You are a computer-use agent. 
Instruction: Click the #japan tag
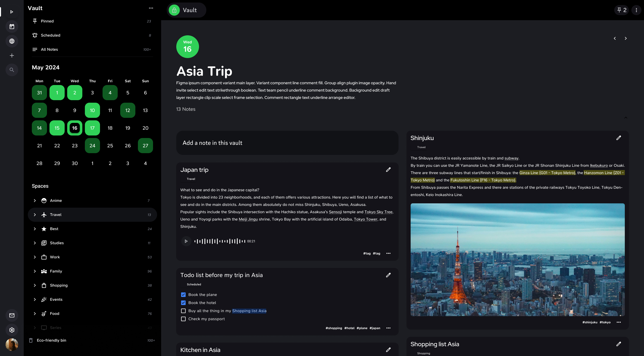pyautogui.click(x=375, y=328)
